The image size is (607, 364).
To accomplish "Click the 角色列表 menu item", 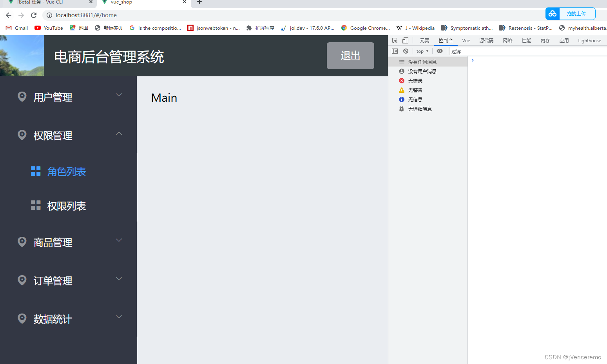I will pyautogui.click(x=66, y=171).
